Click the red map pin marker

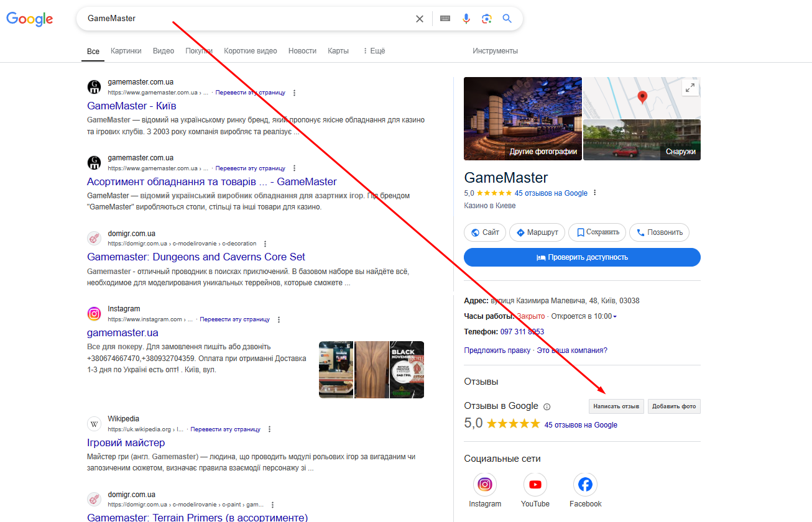coord(642,97)
